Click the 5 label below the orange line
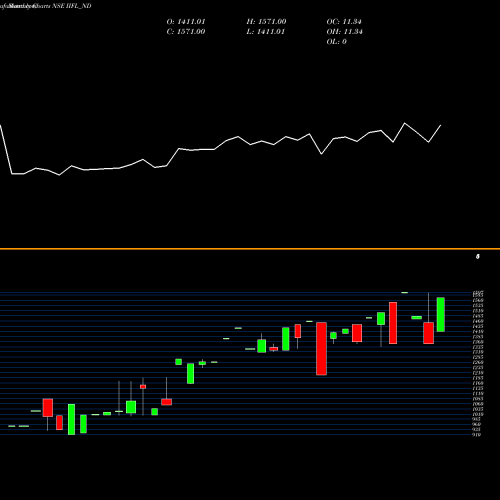The height and width of the screenshot is (500, 500). tap(478, 257)
